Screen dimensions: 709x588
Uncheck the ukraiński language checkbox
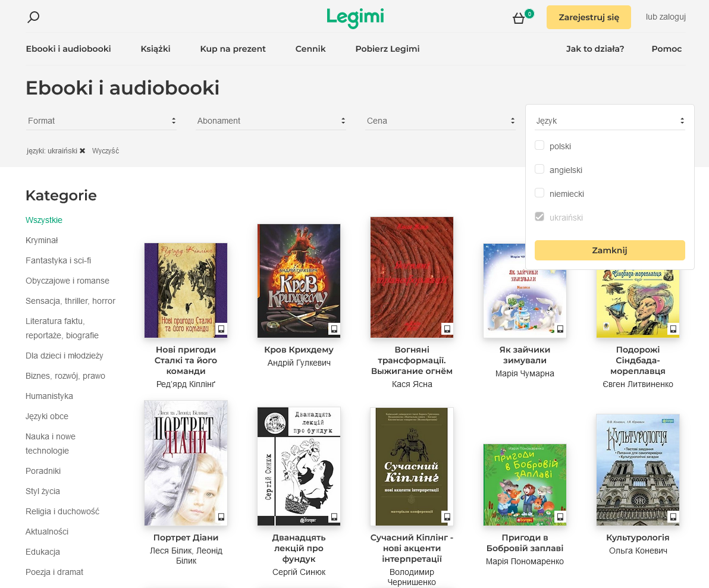click(539, 217)
